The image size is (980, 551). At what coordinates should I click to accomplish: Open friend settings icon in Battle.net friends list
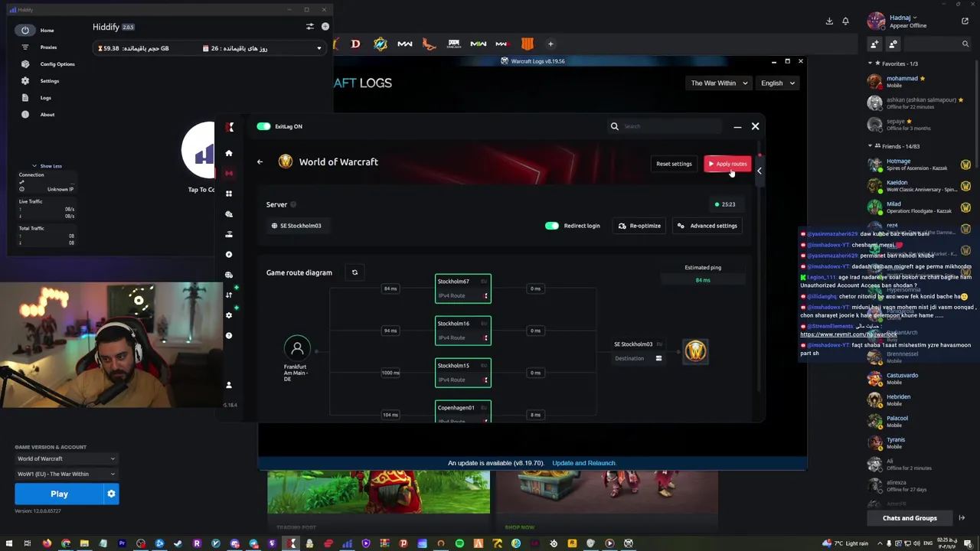coord(893,44)
